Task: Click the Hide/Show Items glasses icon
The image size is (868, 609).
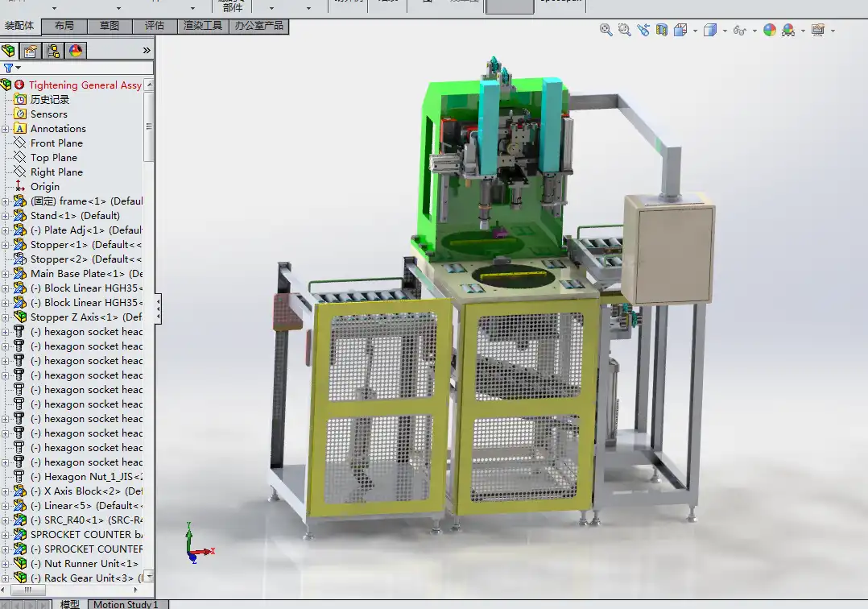Action: tap(739, 31)
